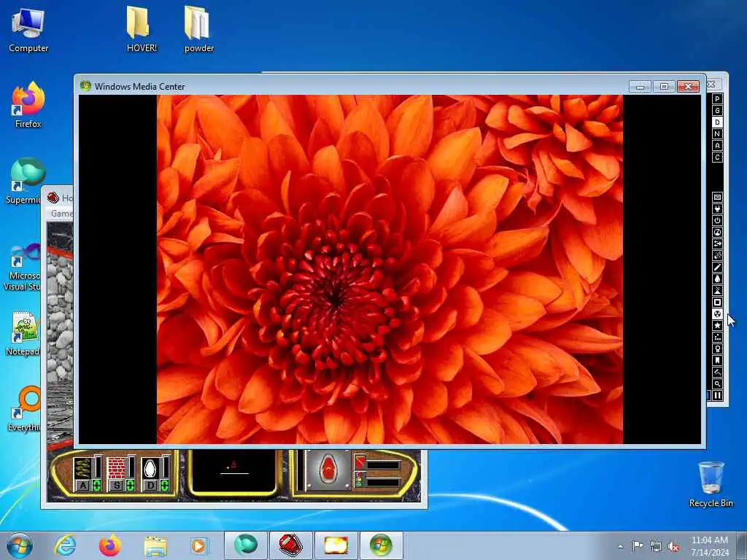Open the muted volume tray icon
This screenshot has height=560, width=747.
point(673,547)
